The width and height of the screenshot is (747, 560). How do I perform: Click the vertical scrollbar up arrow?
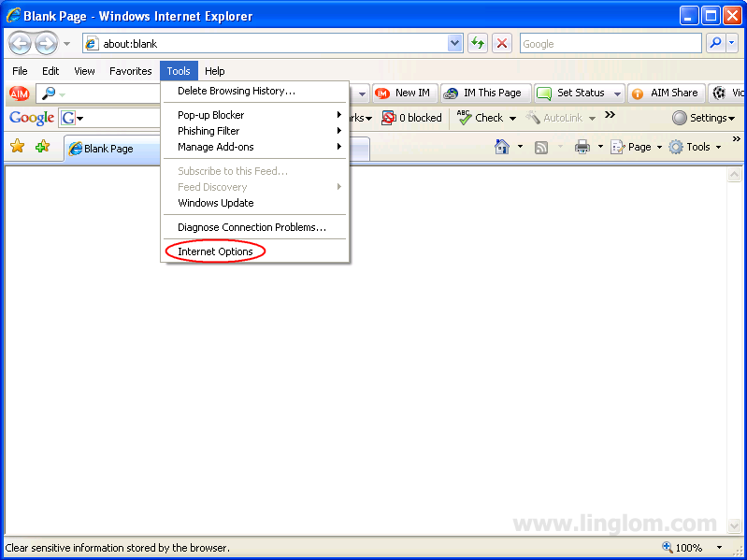point(734,175)
